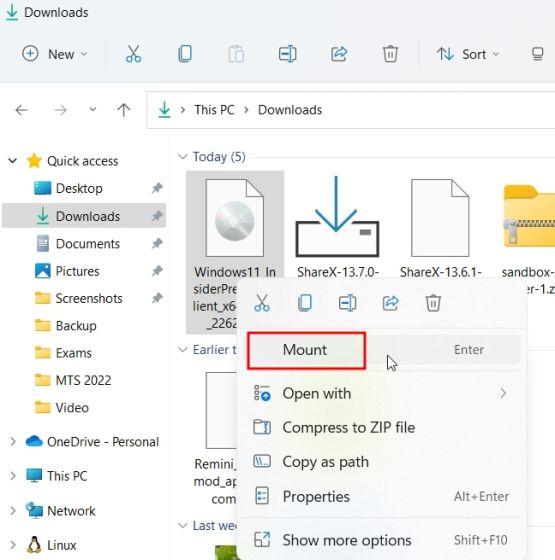Go up one folder level with the up arrow
Image resolution: width=555 pixels, height=560 pixels.
coord(124,110)
